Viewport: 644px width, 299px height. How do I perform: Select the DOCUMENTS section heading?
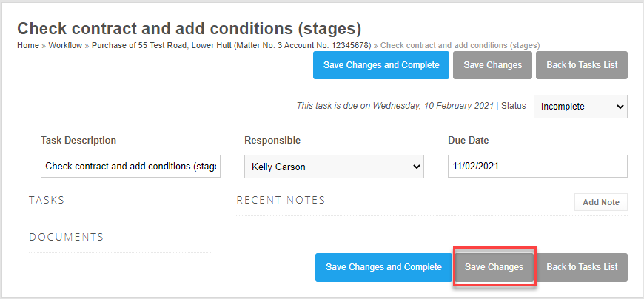66,237
